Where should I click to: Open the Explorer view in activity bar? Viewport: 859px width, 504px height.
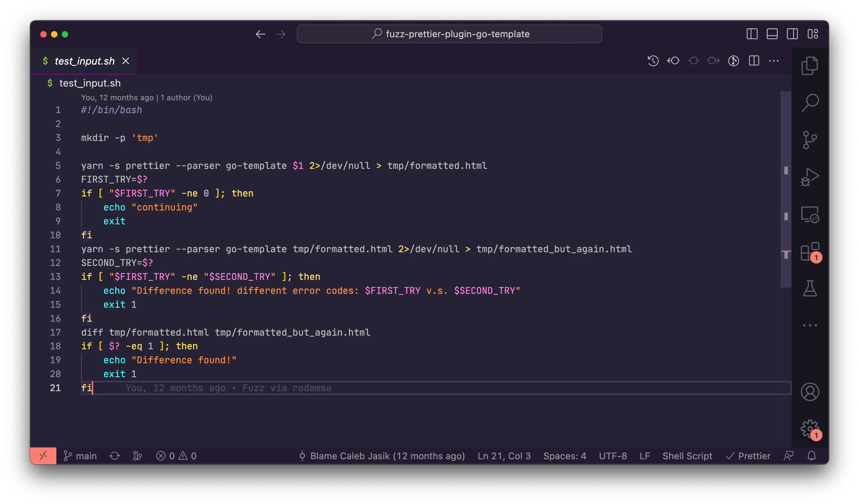coord(810,66)
